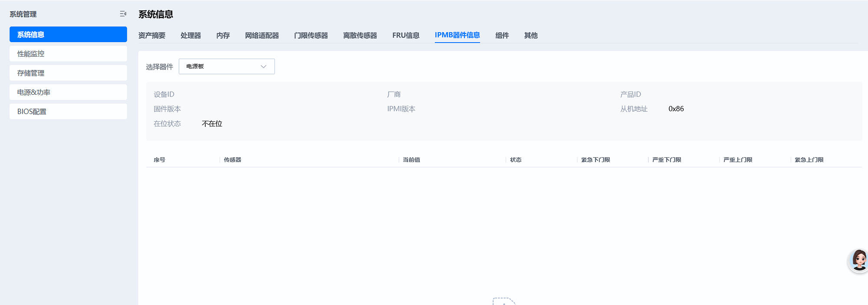Open the 其他 tab
The height and width of the screenshot is (305, 868).
(531, 36)
